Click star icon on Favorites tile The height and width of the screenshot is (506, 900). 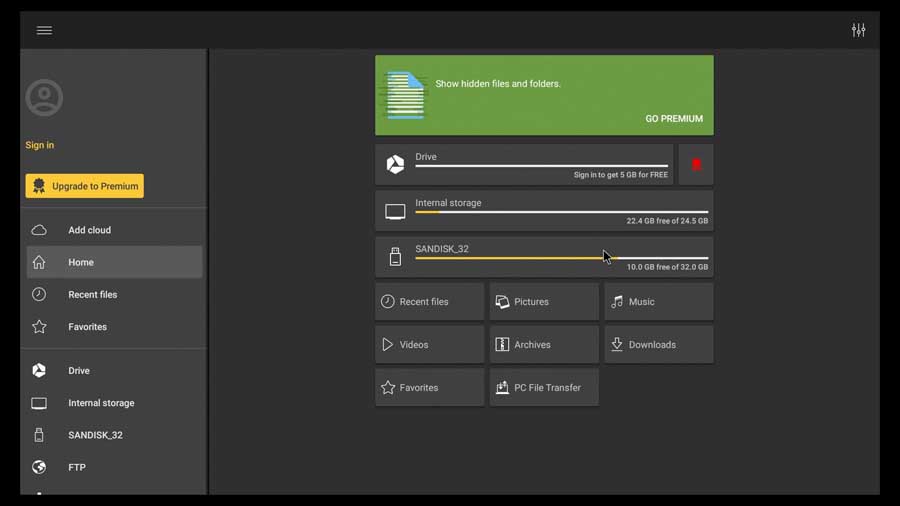tap(388, 388)
